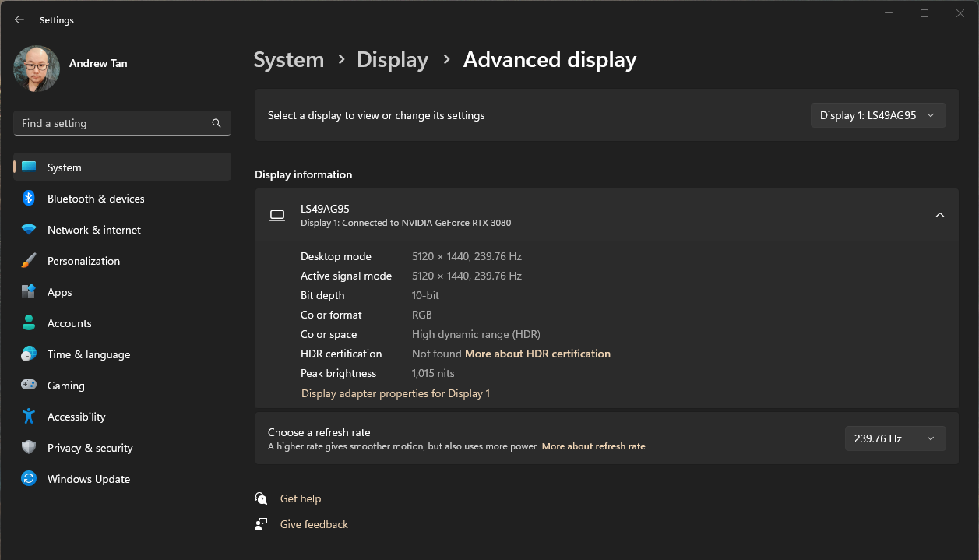
Task: Go to Accounts settings page
Action: [x=69, y=323]
